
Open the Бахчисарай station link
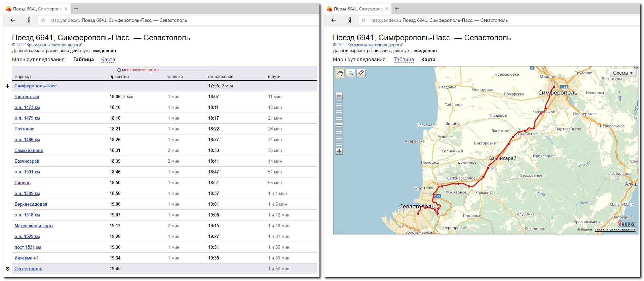(x=27, y=161)
